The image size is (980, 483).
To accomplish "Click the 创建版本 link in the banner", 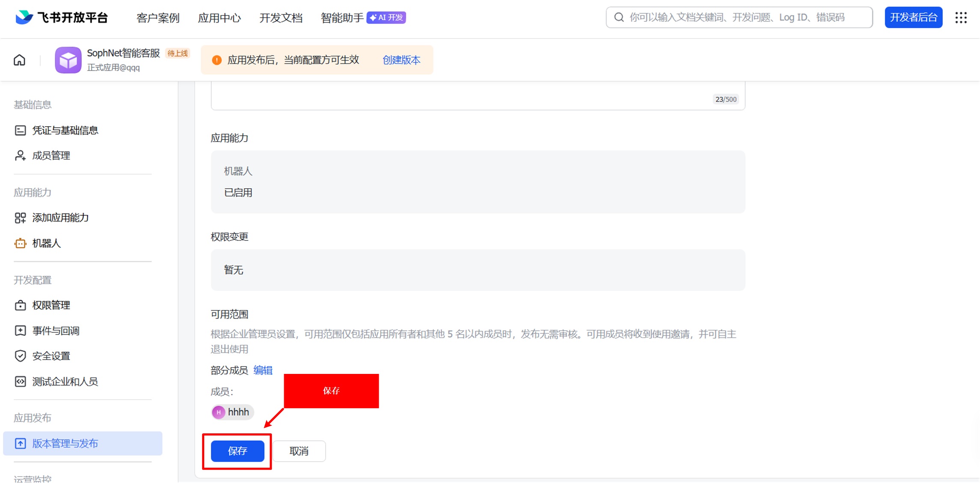I will tap(401, 60).
